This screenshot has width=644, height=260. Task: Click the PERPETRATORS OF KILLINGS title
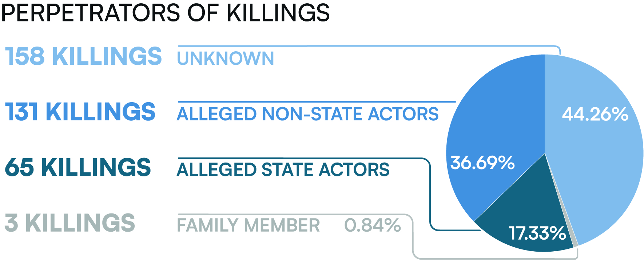pos(166,13)
